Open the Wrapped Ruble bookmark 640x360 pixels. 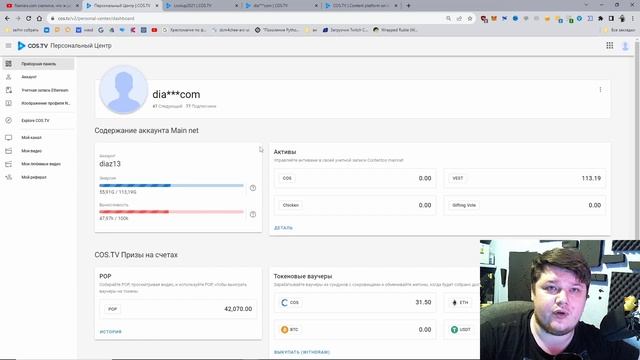(395, 30)
